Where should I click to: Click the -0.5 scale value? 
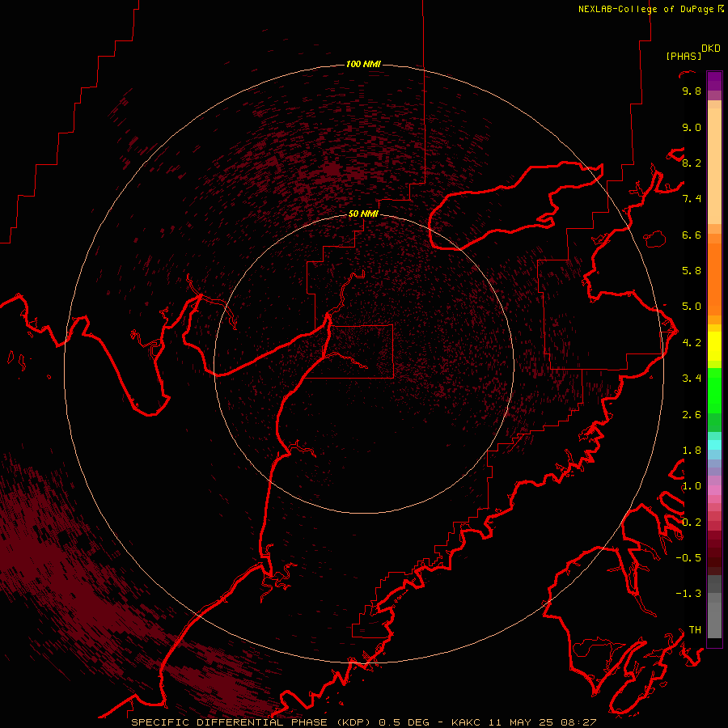pyautogui.click(x=688, y=558)
